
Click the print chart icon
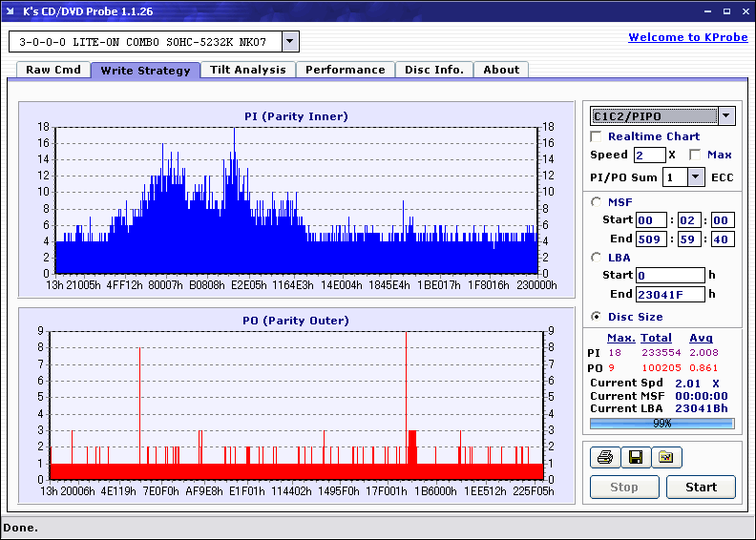tap(604, 458)
